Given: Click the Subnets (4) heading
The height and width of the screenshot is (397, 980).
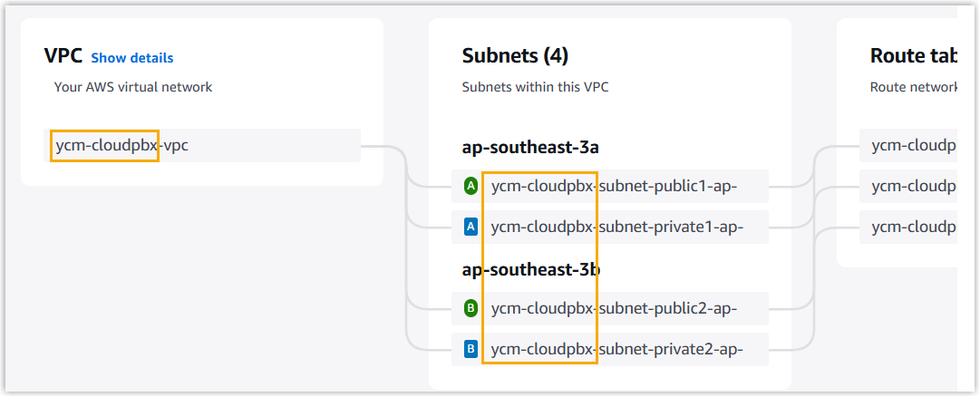Looking at the screenshot, I should point(515,56).
